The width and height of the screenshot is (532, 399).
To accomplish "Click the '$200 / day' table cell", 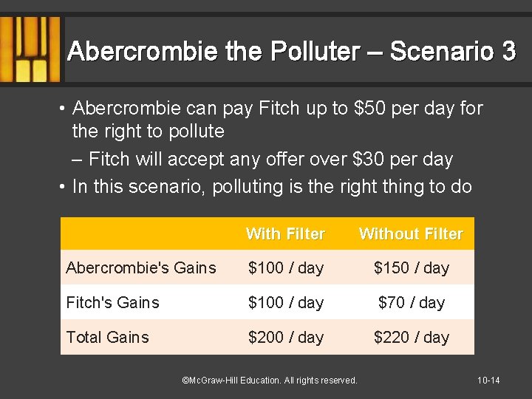I will coord(285,337).
